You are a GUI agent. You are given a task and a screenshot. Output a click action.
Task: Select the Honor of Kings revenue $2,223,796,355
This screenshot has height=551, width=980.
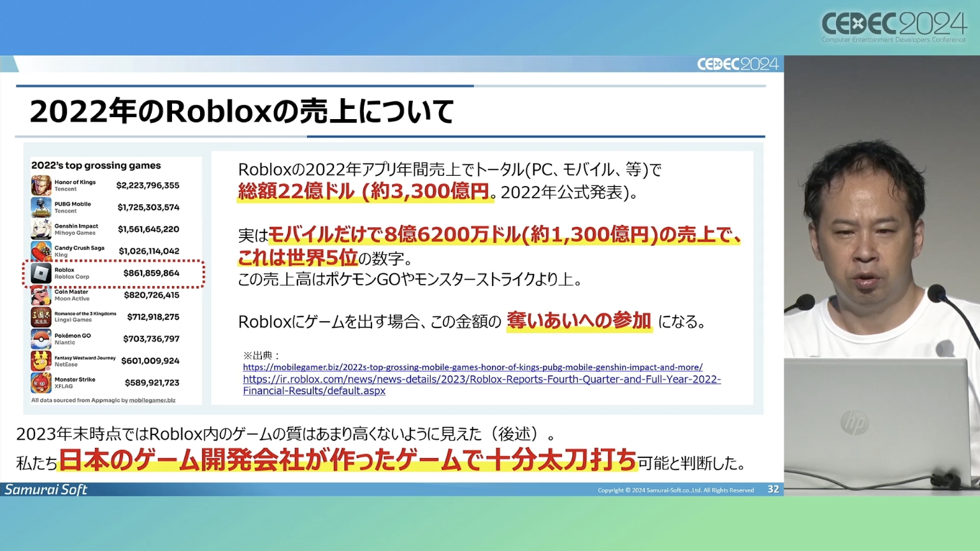pyautogui.click(x=148, y=185)
